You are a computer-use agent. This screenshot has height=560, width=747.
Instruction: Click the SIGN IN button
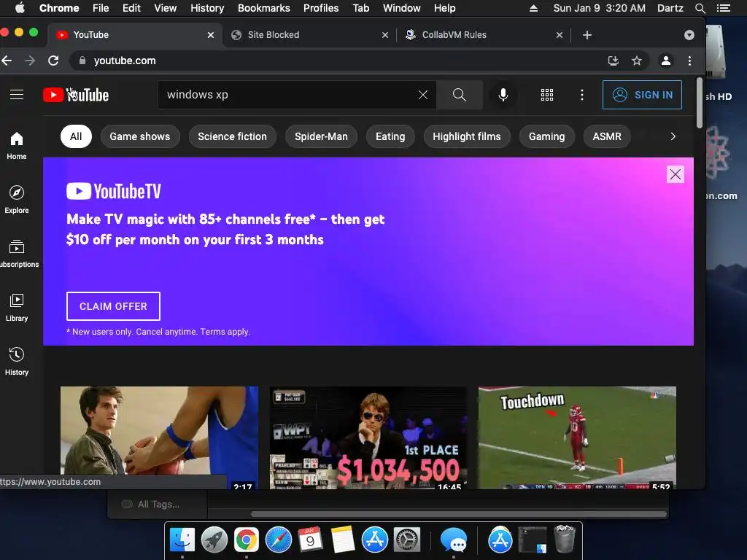tap(642, 95)
